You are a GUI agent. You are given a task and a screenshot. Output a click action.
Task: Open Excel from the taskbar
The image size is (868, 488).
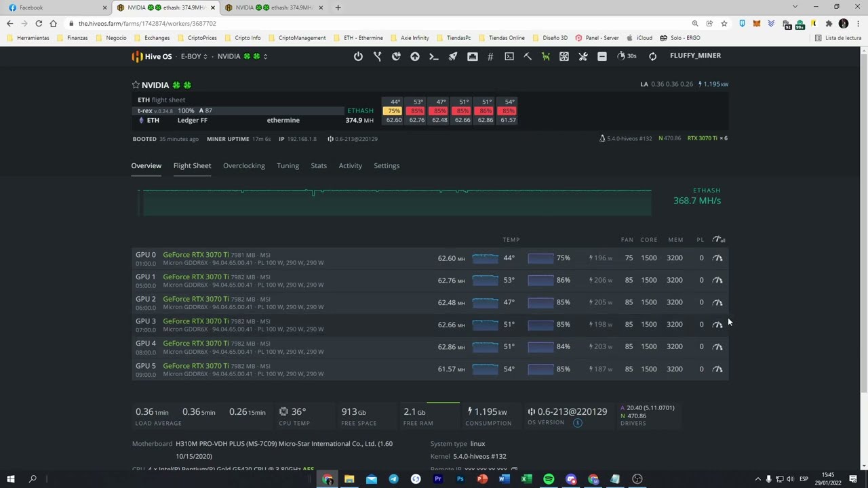[x=526, y=479]
